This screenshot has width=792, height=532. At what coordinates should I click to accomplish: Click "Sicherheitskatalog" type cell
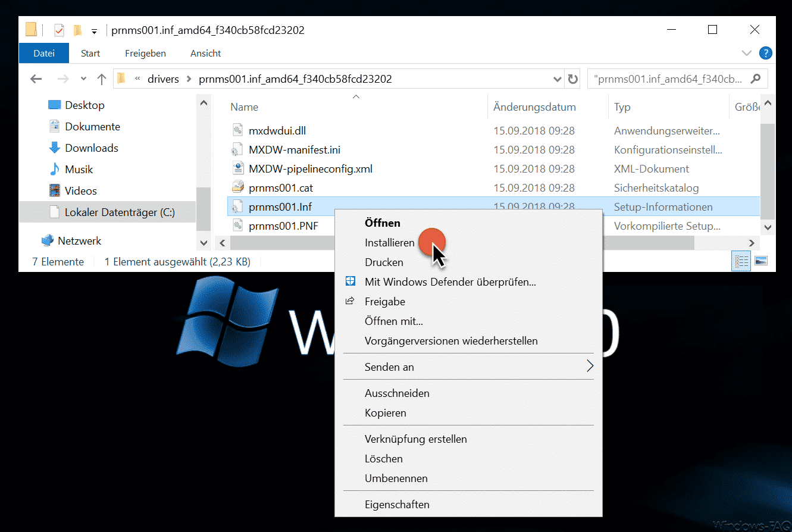[x=656, y=187]
